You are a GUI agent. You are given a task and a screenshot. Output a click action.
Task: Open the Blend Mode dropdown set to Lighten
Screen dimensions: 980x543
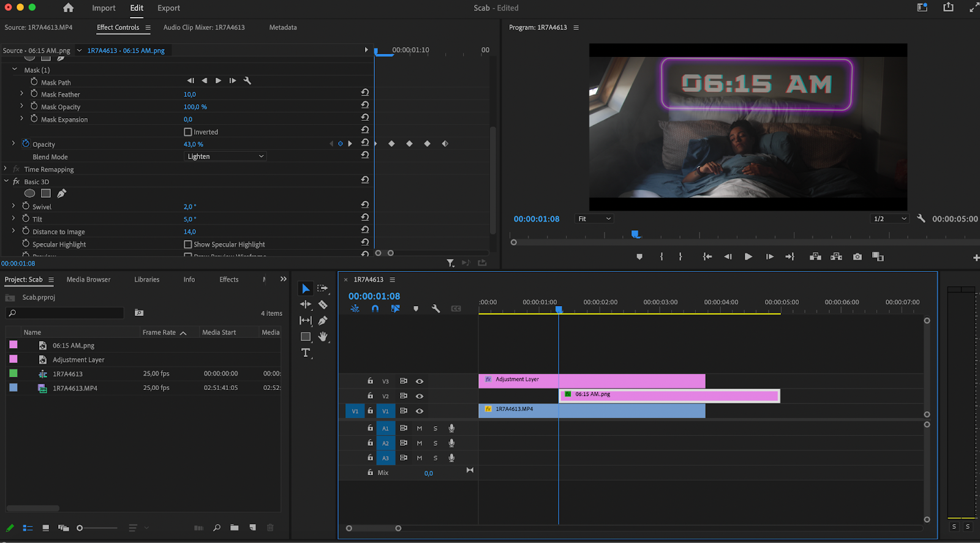[x=225, y=157]
